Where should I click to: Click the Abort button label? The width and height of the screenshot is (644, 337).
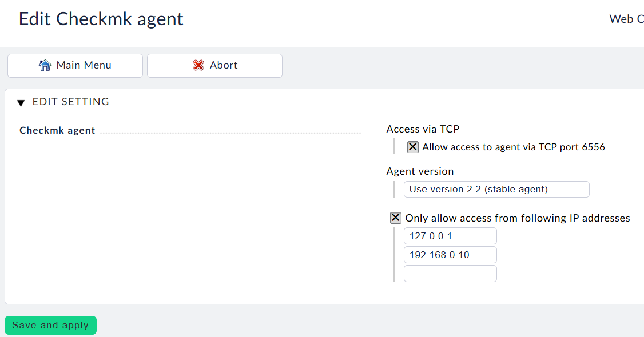[224, 65]
